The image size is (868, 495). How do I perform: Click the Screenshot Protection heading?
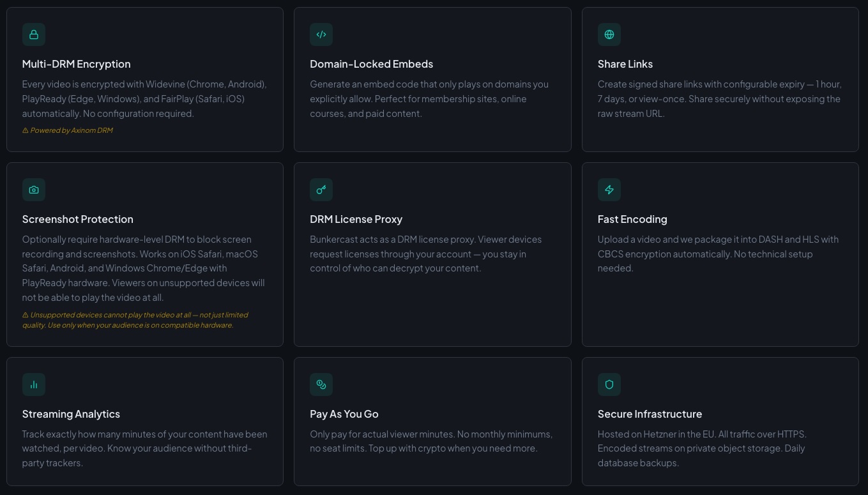[x=77, y=219]
